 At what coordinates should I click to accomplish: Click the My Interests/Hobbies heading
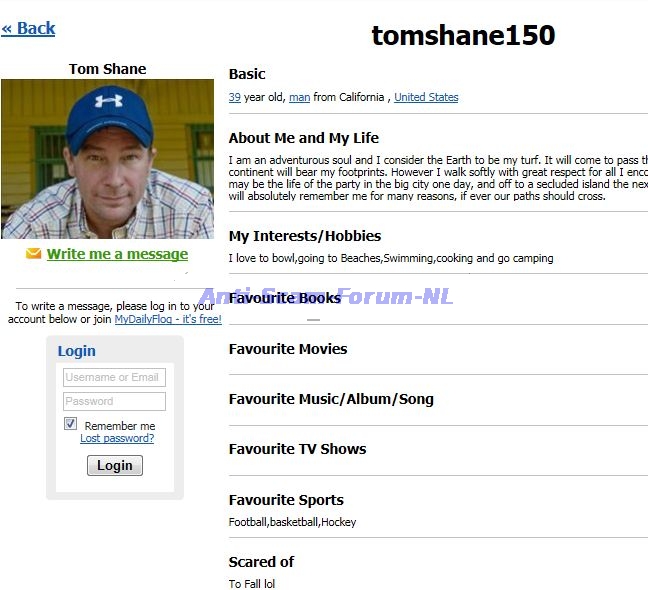coord(305,236)
